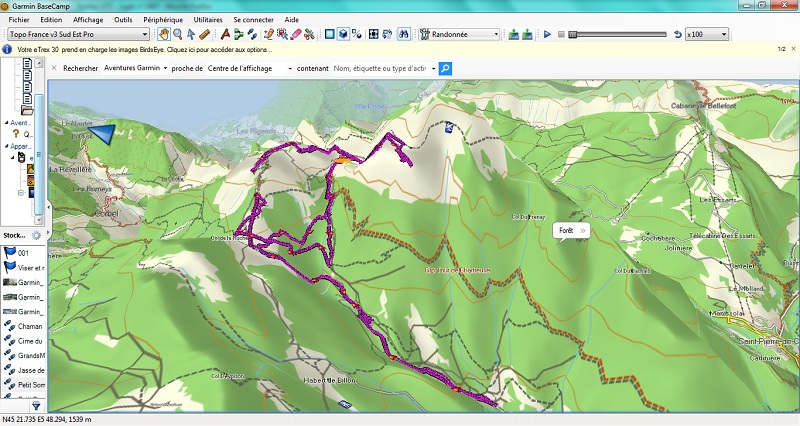Click the filter funnel icon
Viewport: 800px width, 426px height.
[36, 406]
